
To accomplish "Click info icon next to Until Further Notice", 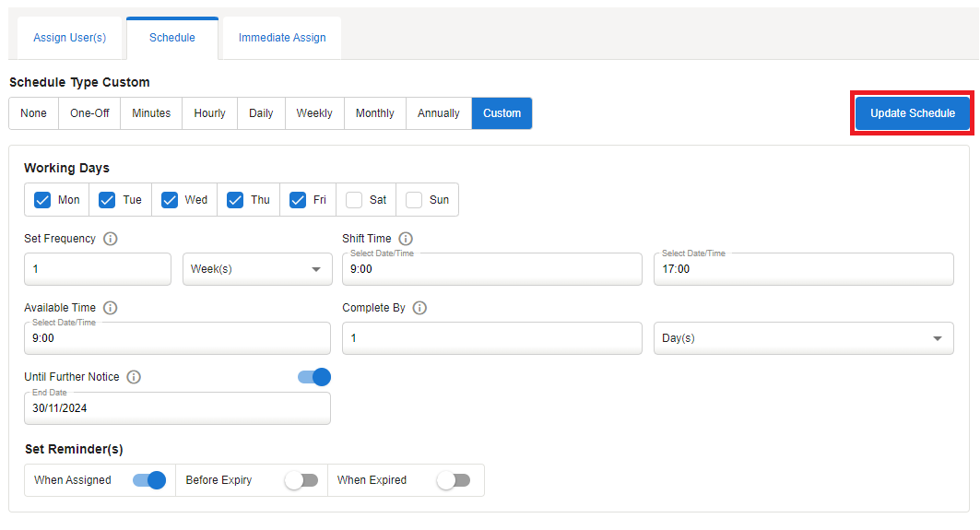I will [x=134, y=377].
